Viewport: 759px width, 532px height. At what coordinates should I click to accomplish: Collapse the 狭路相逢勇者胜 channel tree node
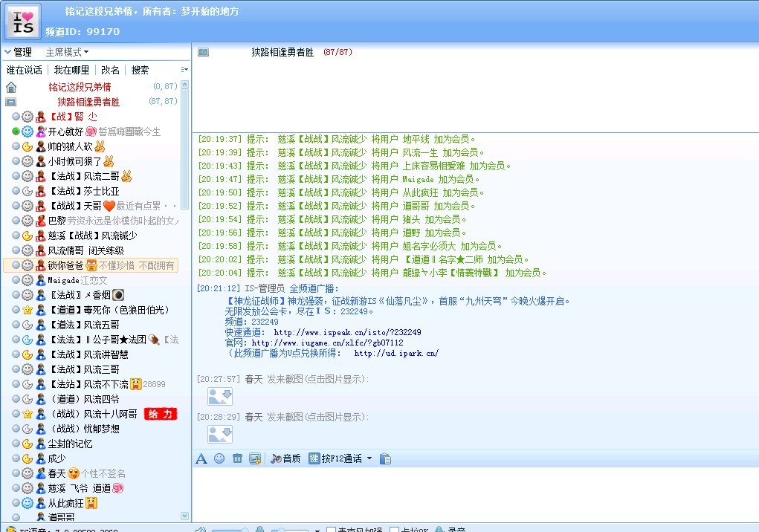coord(11,102)
